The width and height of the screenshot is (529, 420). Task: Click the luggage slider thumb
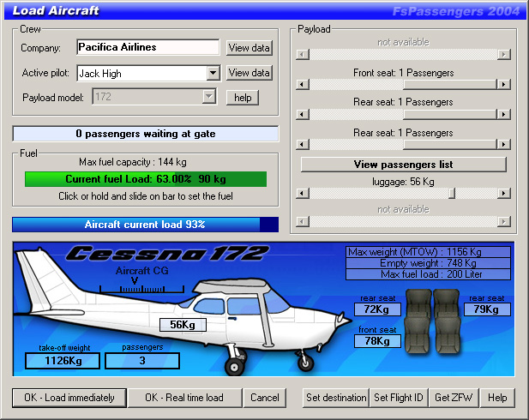pyautogui.click(x=452, y=194)
